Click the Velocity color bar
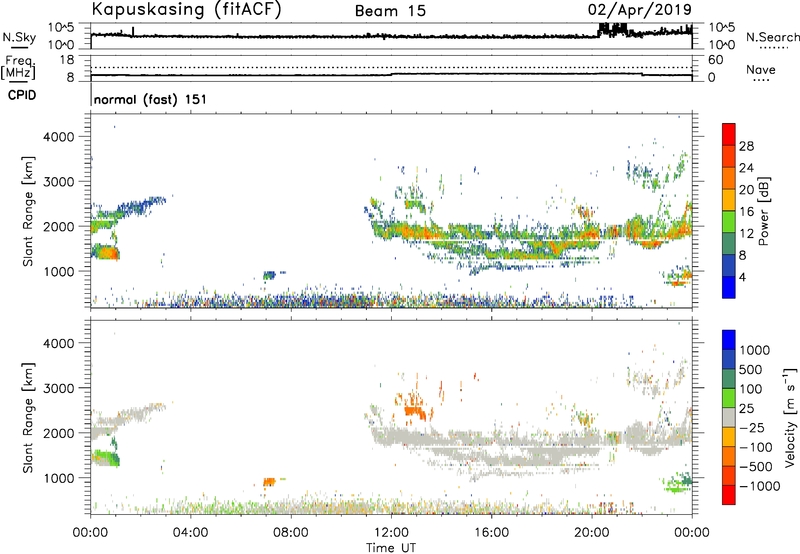The width and height of the screenshot is (800, 554). coord(729,417)
